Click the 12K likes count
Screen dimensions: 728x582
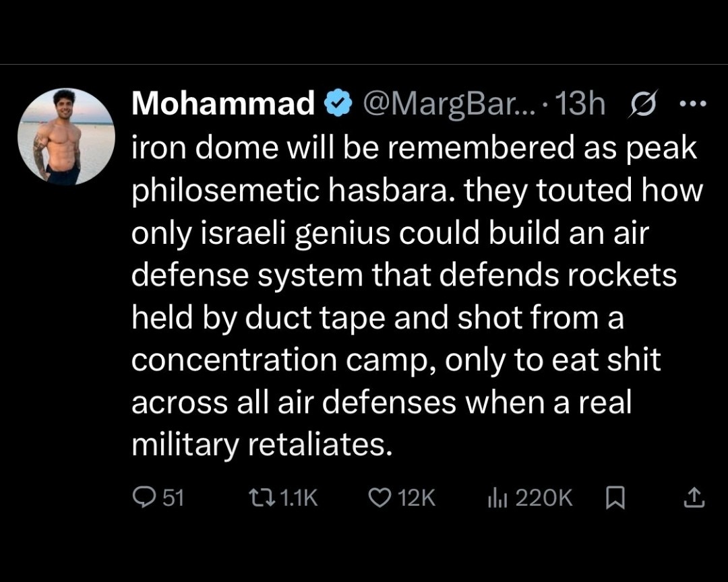point(417,498)
